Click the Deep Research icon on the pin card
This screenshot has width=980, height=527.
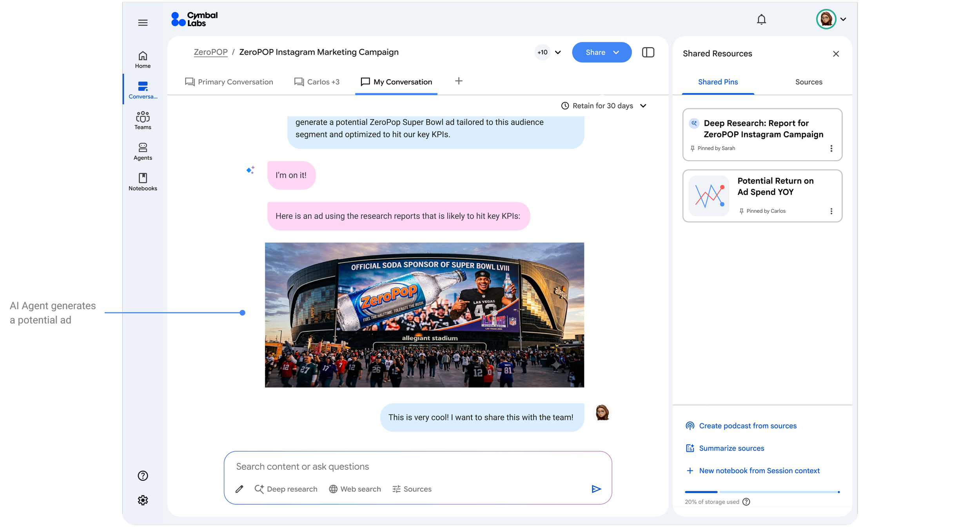694,123
